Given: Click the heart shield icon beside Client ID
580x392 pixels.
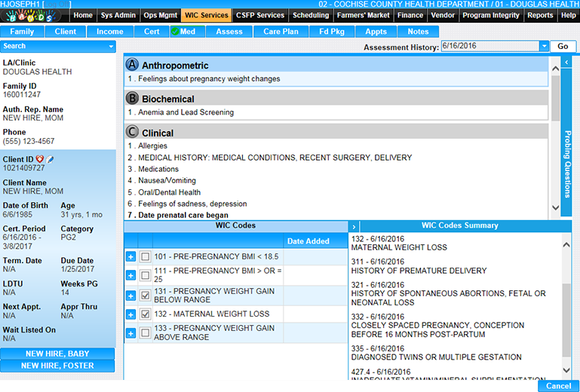Looking at the screenshot, I should pyautogui.click(x=40, y=159).
